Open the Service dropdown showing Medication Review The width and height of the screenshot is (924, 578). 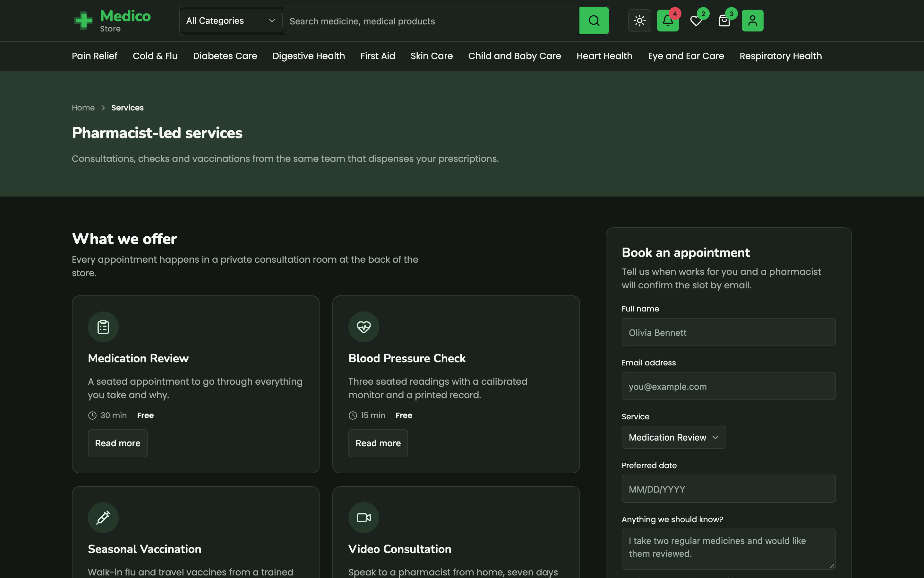pos(673,437)
